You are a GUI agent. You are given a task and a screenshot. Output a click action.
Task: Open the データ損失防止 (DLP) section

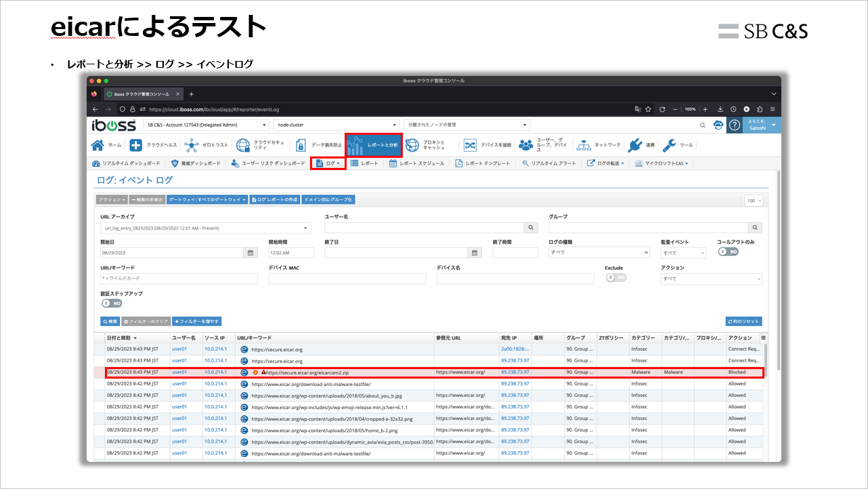click(319, 145)
